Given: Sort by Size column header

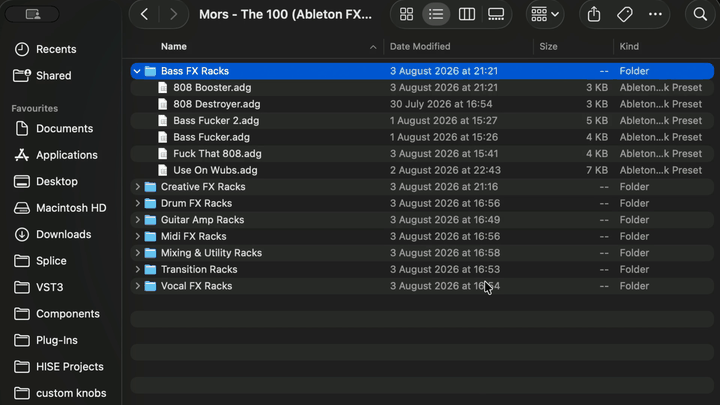Looking at the screenshot, I should [x=548, y=46].
